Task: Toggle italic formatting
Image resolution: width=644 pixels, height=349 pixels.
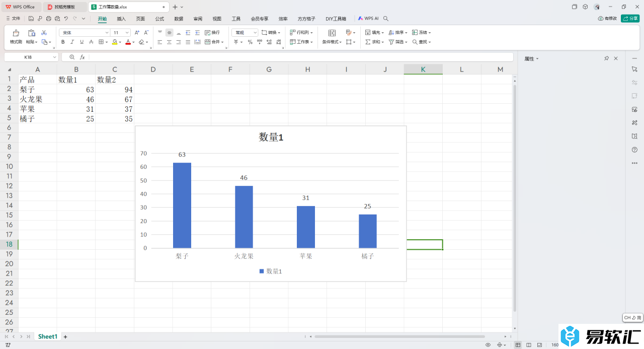Action: [x=72, y=42]
